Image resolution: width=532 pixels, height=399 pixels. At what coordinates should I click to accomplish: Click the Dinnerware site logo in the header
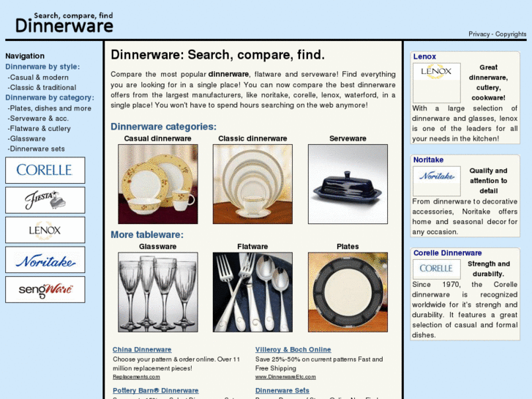tap(64, 23)
